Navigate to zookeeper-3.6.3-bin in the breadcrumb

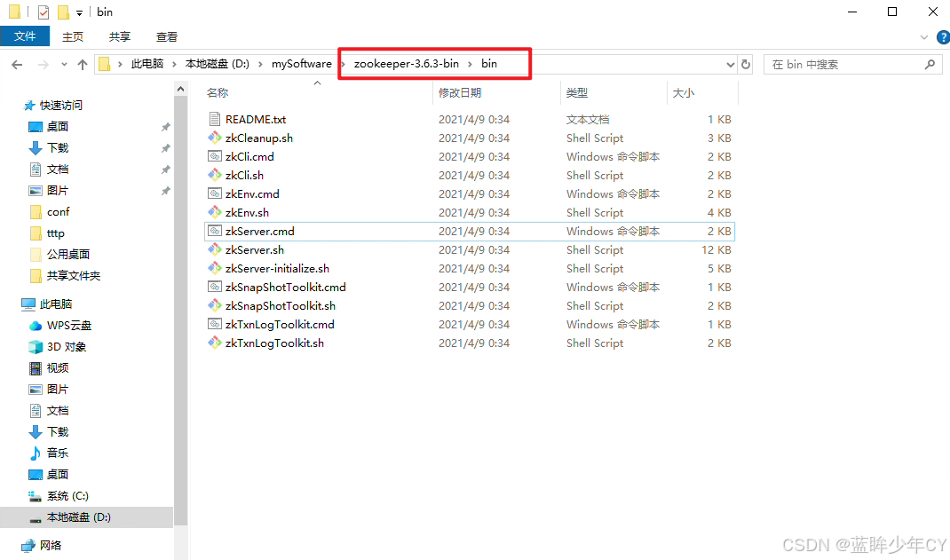tap(407, 64)
